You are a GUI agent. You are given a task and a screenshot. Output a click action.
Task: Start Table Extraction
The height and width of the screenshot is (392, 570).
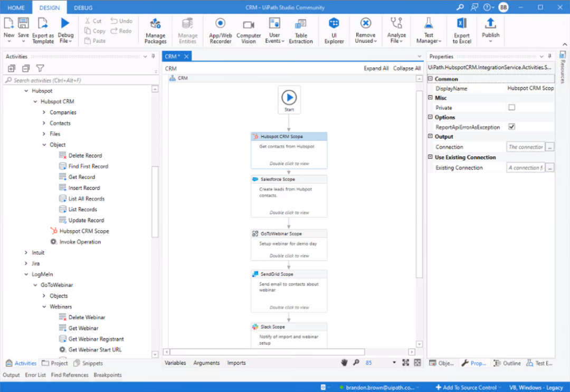point(301,31)
